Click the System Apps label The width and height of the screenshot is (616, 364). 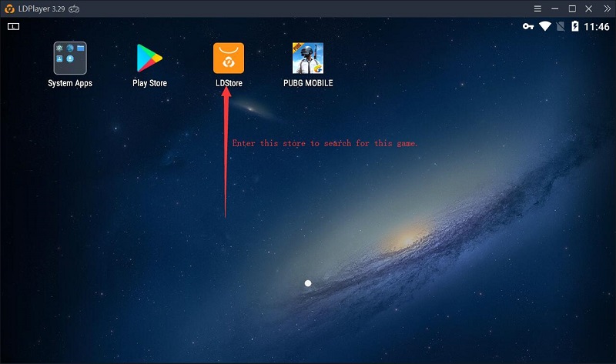[x=70, y=83]
